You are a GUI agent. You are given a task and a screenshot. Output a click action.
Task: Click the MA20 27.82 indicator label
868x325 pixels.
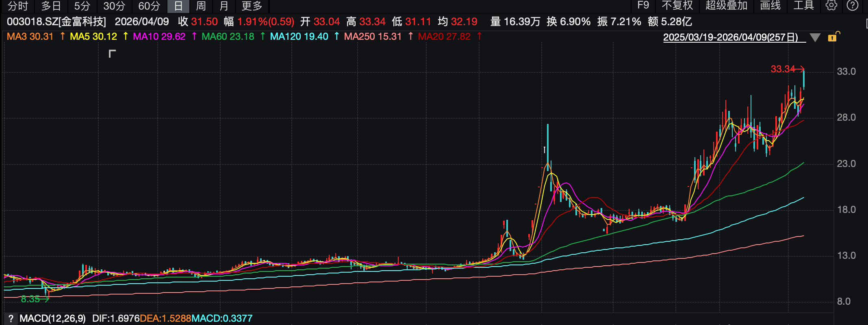click(x=444, y=37)
